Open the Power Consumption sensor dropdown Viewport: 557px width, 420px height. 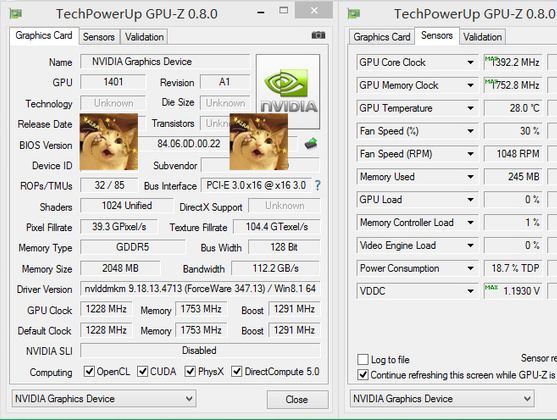point(470,268)
